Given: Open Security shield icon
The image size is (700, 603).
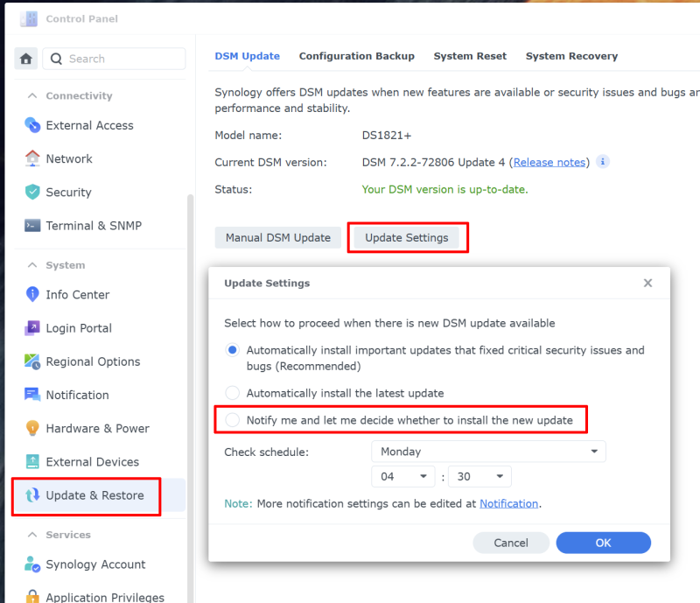Looking at the screenshot, I should tap(32, 192).
